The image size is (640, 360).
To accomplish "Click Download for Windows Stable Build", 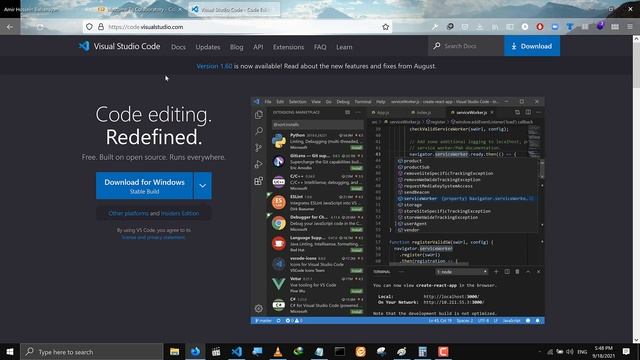I will [x=144, y=186].
